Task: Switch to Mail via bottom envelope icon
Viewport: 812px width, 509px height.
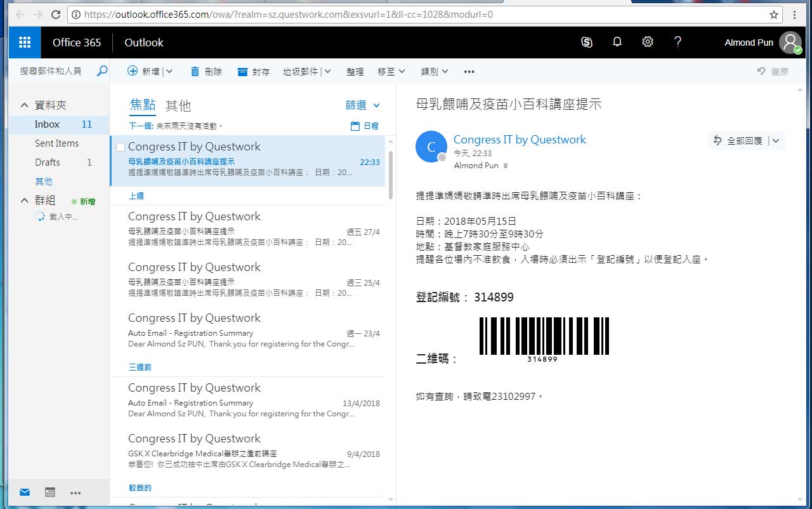Action: coord(25,492)
